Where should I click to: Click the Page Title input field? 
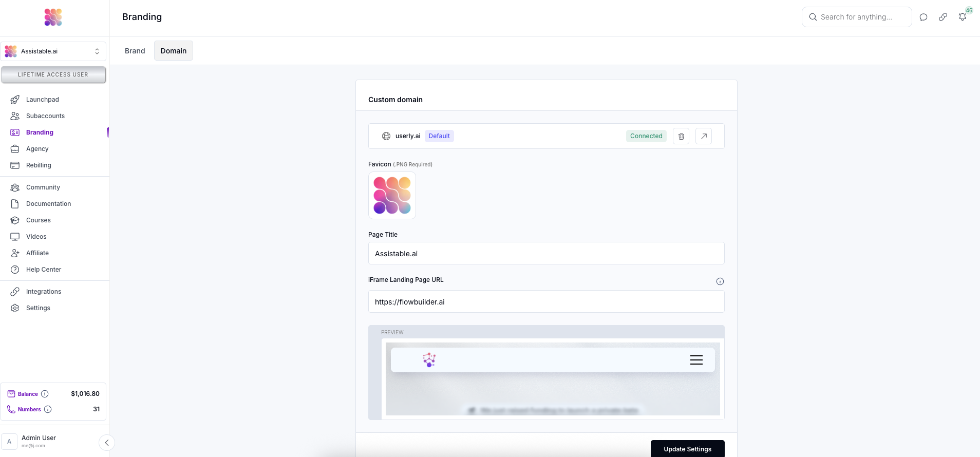pyautogui.click(x=546, y=253)
